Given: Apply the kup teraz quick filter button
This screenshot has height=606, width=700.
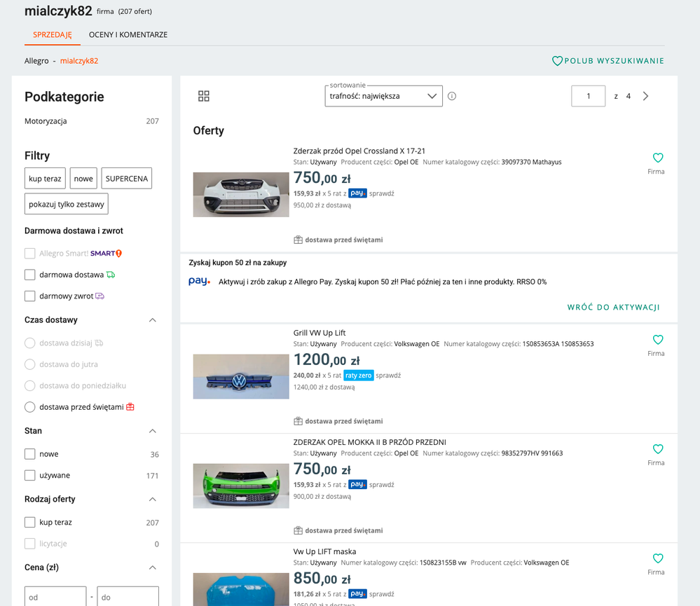Looking at the screenshot, I should tap(45, 179).
